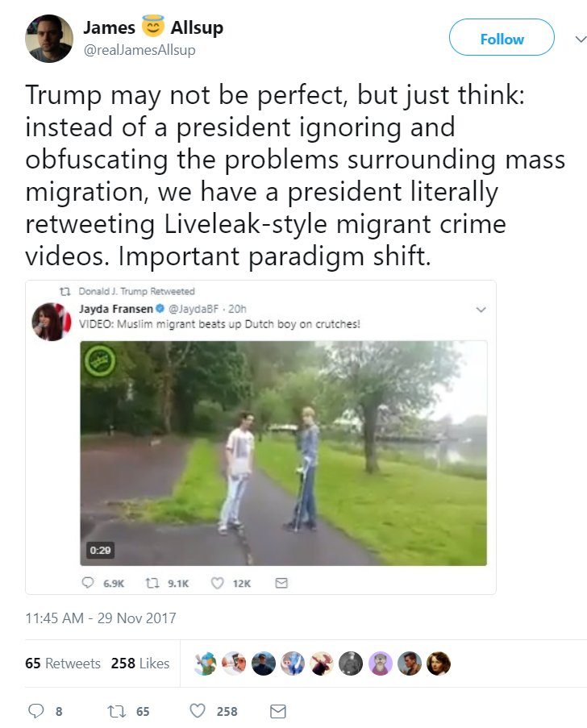Image resolution: width=587 pixels, height=728 pixels.
Task: Click the first liker avatar in the row
Action: coord(206,663)
